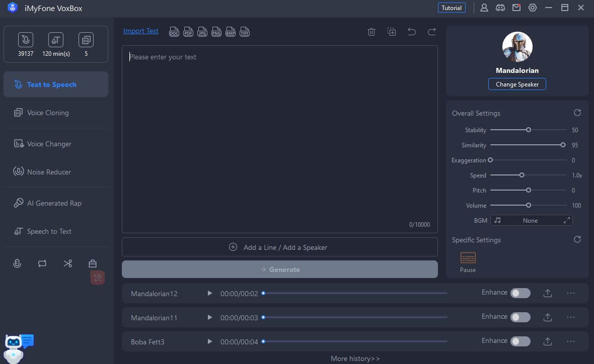Open the toolbox icon

coord(93,263)
